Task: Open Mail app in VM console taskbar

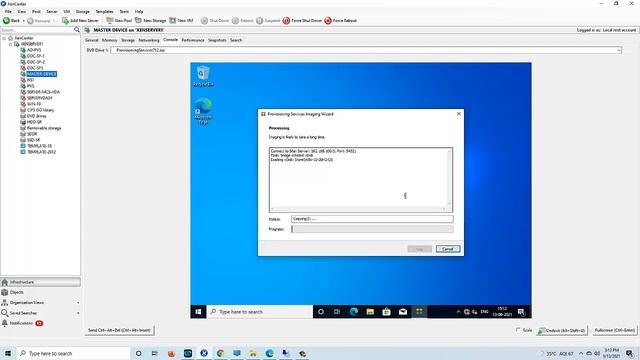Action: coord(403,312)
